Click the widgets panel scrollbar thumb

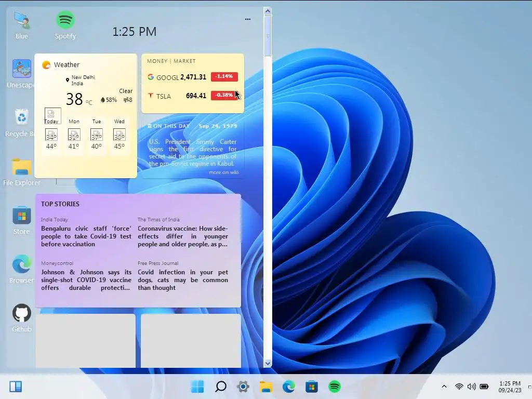(268, 35)
